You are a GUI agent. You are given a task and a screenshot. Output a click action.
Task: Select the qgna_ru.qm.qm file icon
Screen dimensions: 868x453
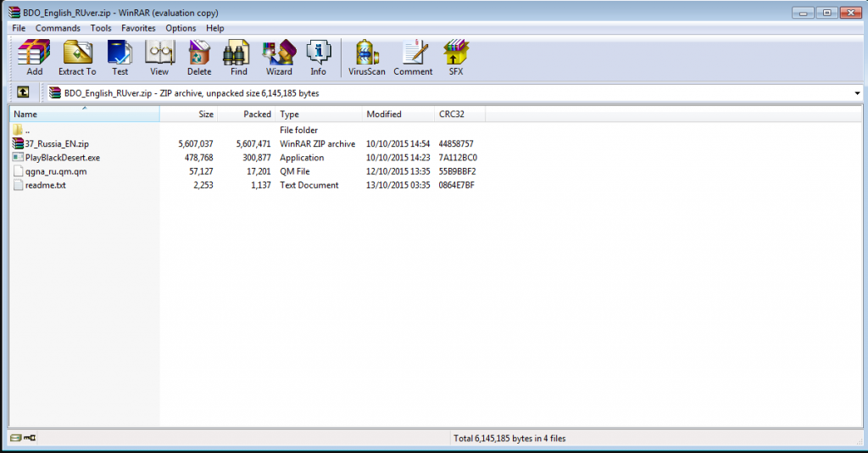point(19,171)
